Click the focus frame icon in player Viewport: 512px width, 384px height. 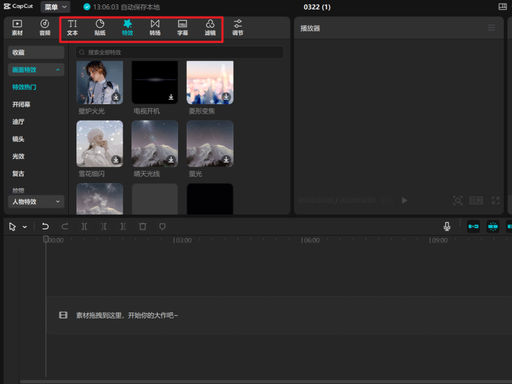(458, 200)
